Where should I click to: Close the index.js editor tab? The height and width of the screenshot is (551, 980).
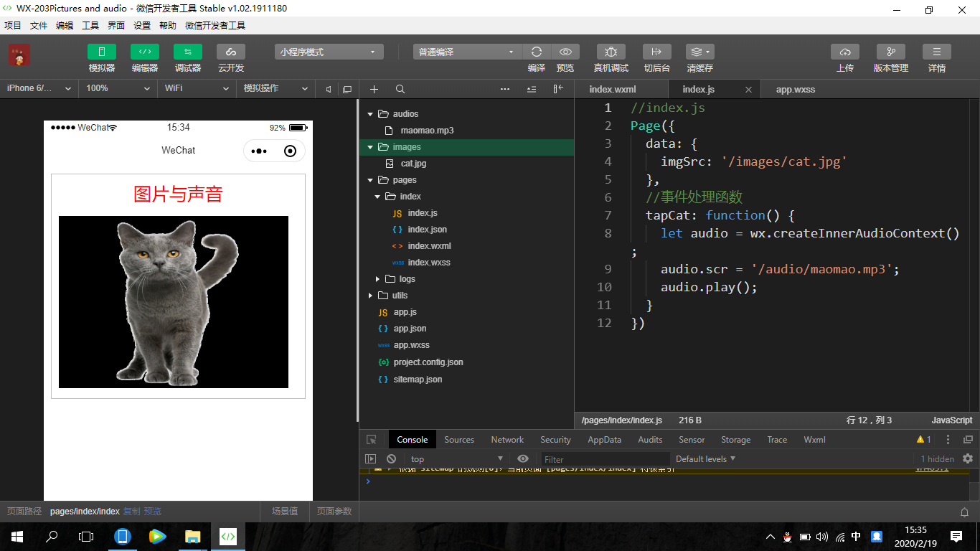coord(748,90)
